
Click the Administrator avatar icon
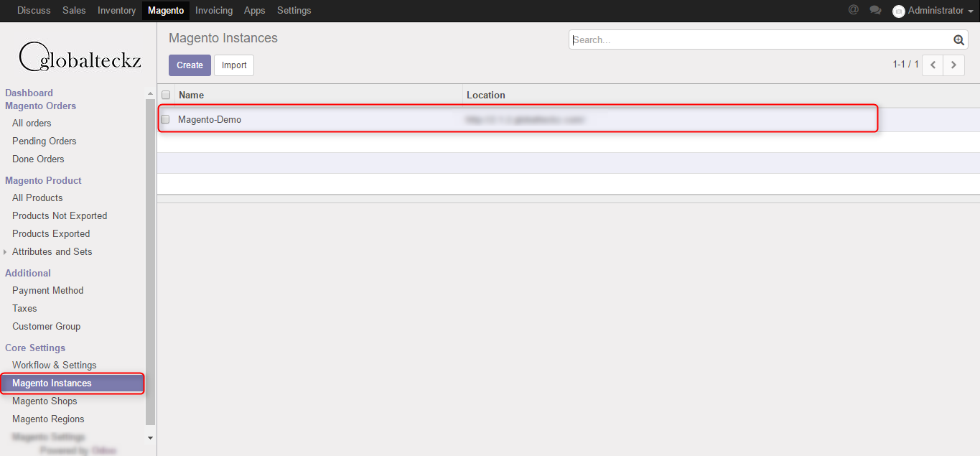[898, 11]
